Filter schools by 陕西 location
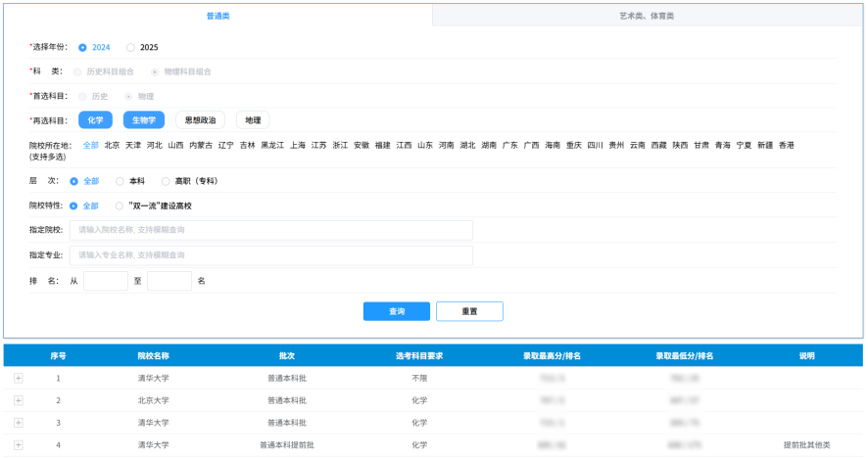Screen dimensions: 868x458 (x=680, y=145)
